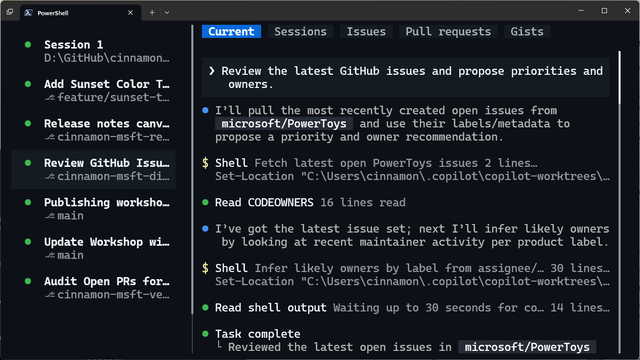Expand the prompt chevron beside Review the latest
The image size is (640, 360).
pos(211,71)
